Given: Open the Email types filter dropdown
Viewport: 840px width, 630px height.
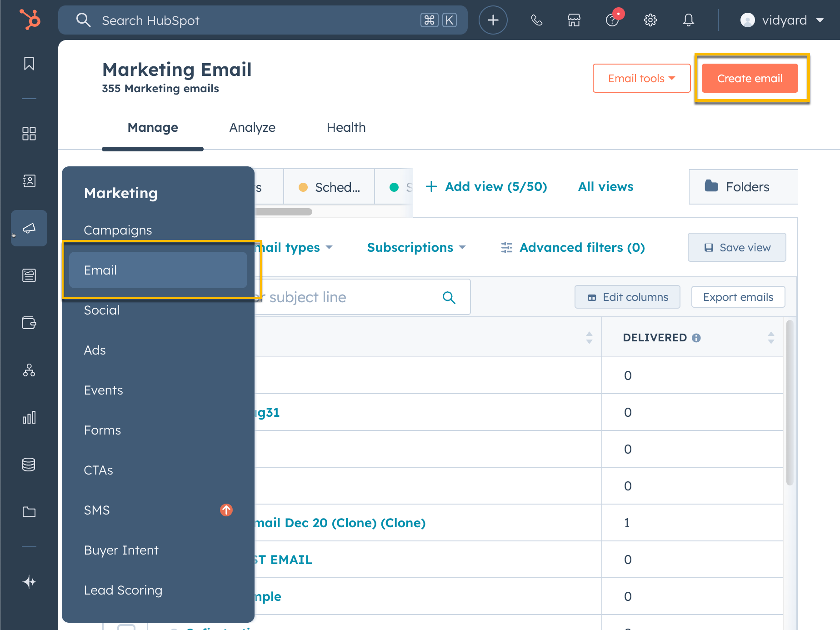Looking at the screenshot, I should point(294,247).
